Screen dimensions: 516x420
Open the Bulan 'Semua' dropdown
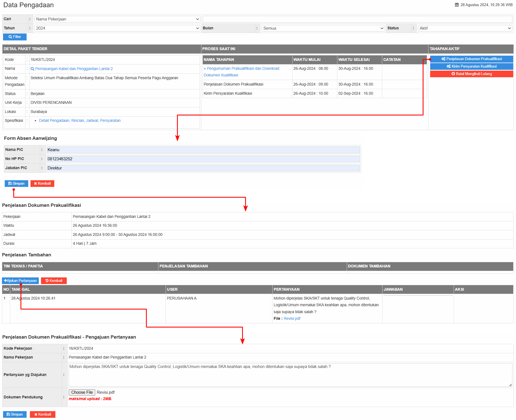click(323, 28)
